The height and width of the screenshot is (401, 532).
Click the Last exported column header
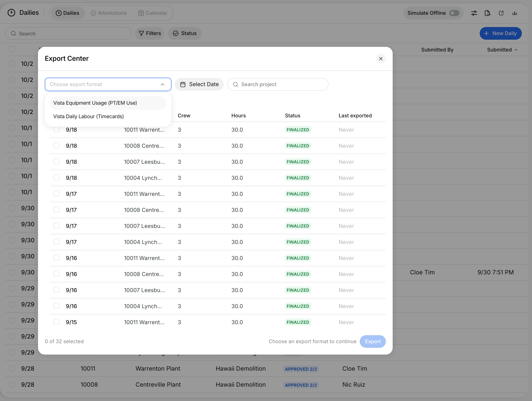coord(355,116)
